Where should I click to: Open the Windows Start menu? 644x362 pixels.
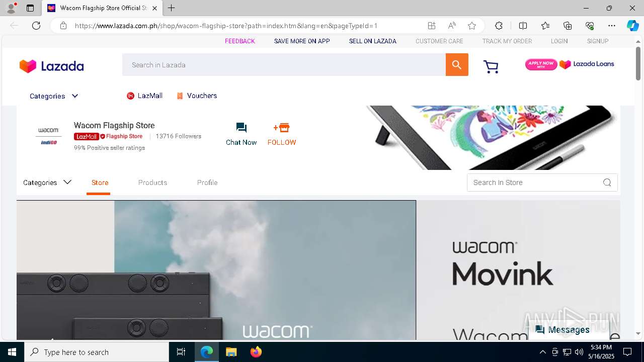pyautogui.click(x=12, y=352)
